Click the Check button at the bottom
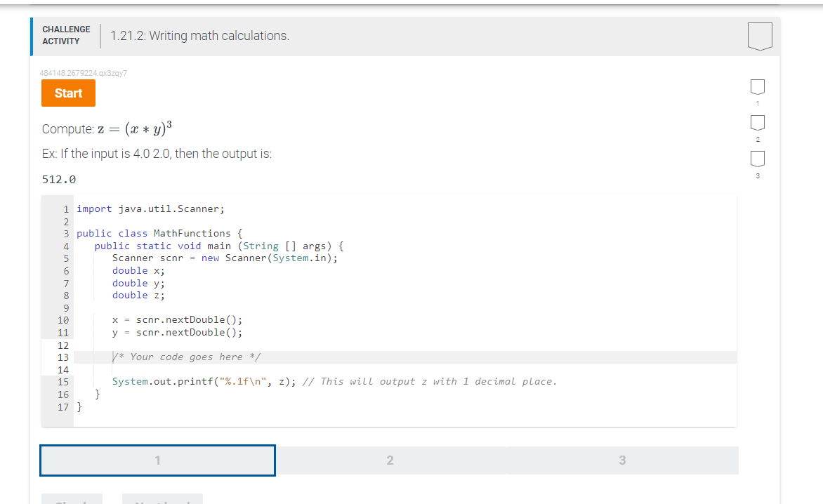Image resolution: width=823 pixels, height=504 pixels. 72,500
